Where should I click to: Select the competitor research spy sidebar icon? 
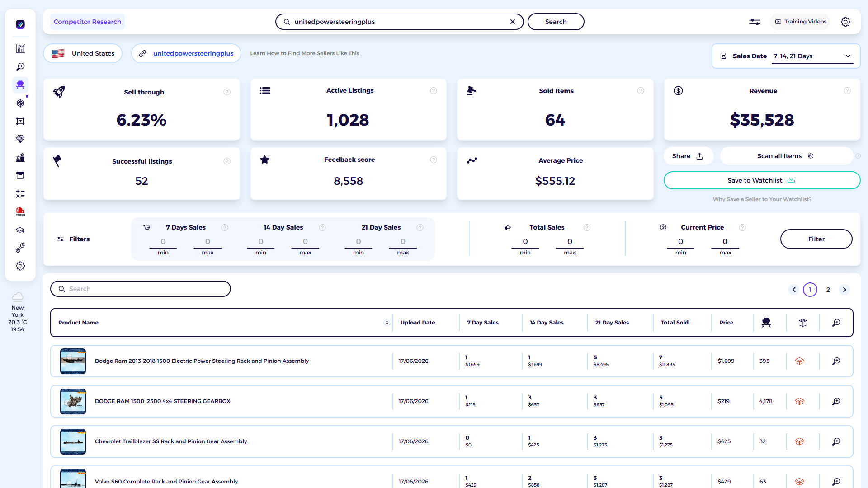(20, 85)
